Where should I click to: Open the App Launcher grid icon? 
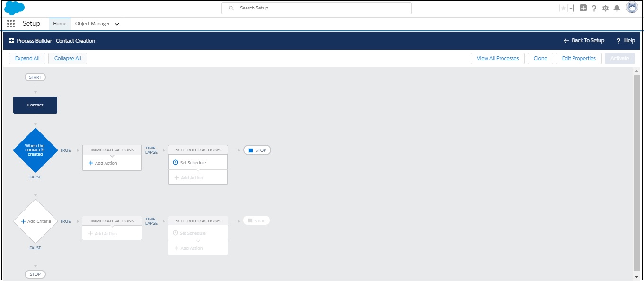pyautogui.click(x=11, y=24)
